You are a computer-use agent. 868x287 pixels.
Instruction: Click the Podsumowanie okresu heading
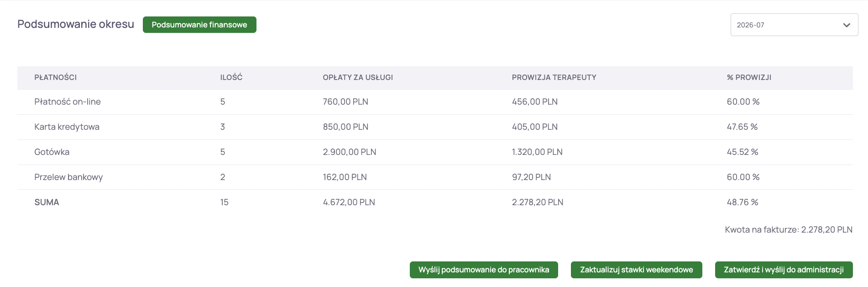point(76,24)
